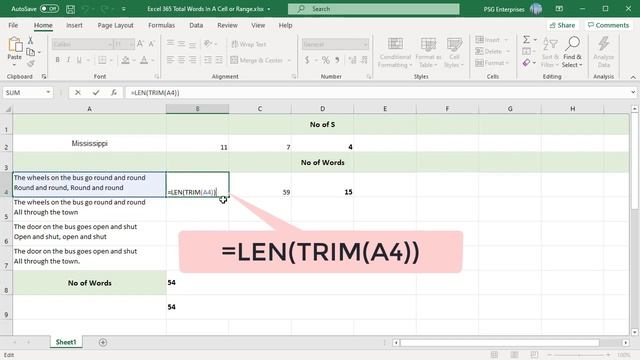Click the Ribbon Display Options icon

click(559, 9)
